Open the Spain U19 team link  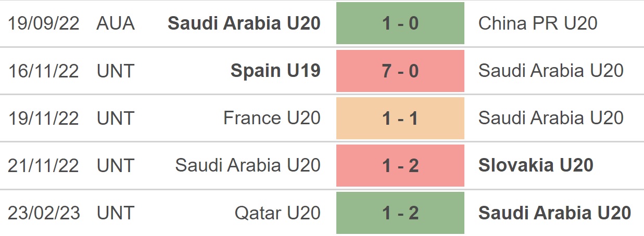pos(275,71)
